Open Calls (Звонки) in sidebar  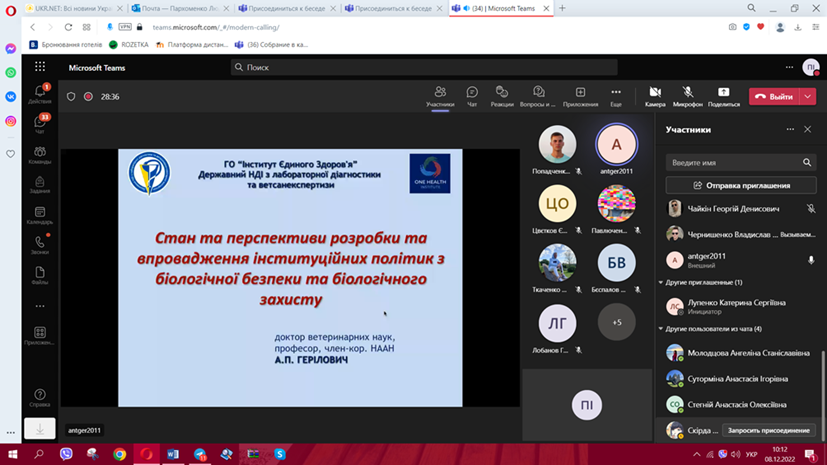(40, 245)
